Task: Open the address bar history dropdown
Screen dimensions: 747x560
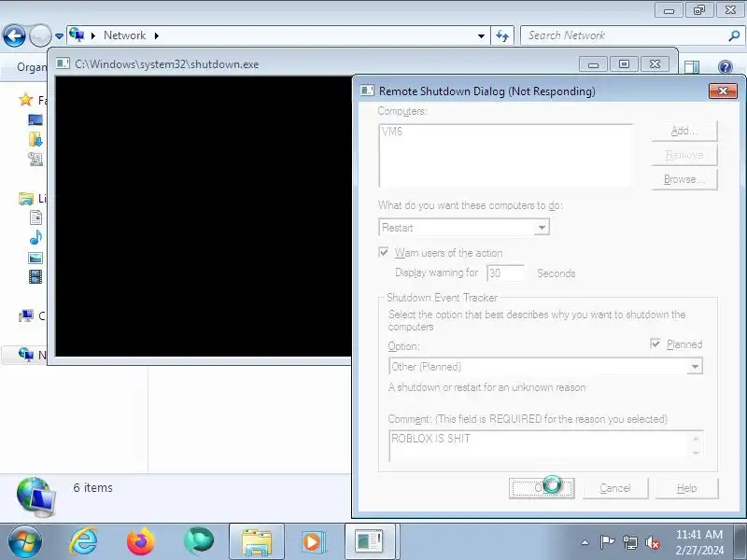Action: point(481,35)
